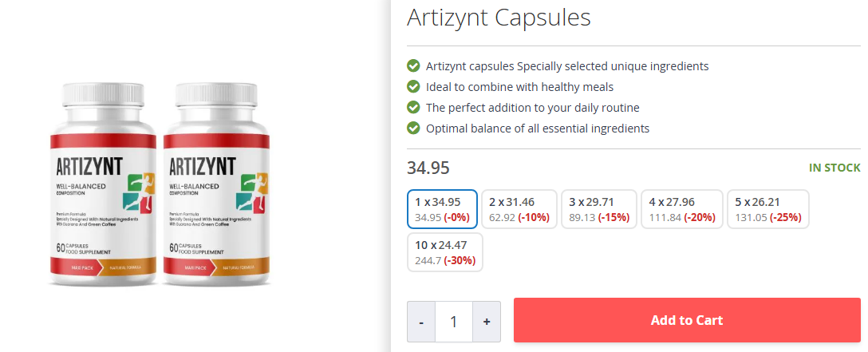Image resolution: width=868 pixels, height=352 pixels.
Task: Select the 10 x 24.47 bundle option
Action: (x=444, y=252)
